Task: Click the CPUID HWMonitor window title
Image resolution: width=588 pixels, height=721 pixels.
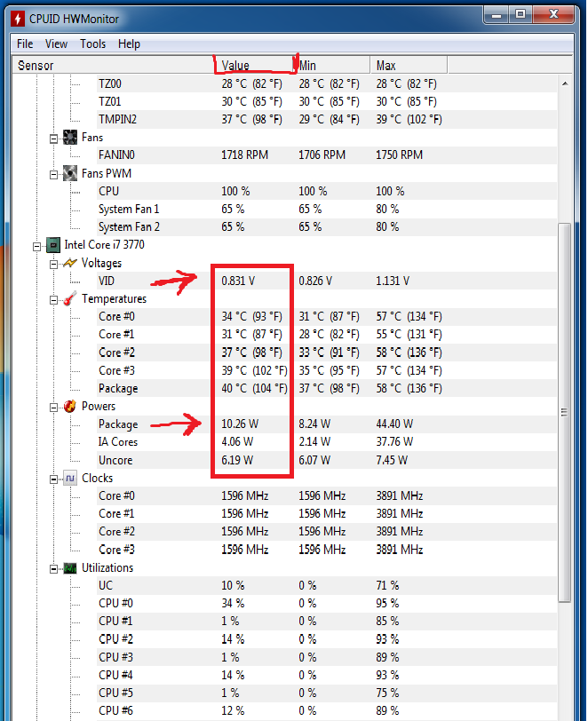Action: (74, 19)
